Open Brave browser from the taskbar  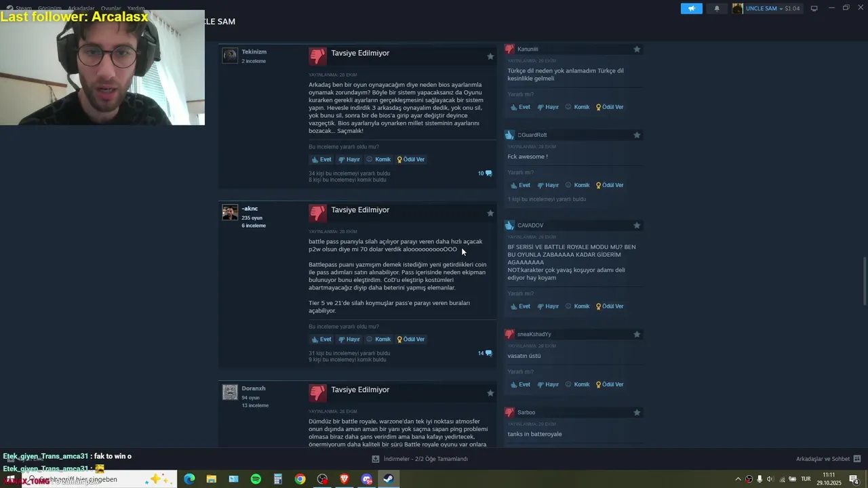pos(344,479)
